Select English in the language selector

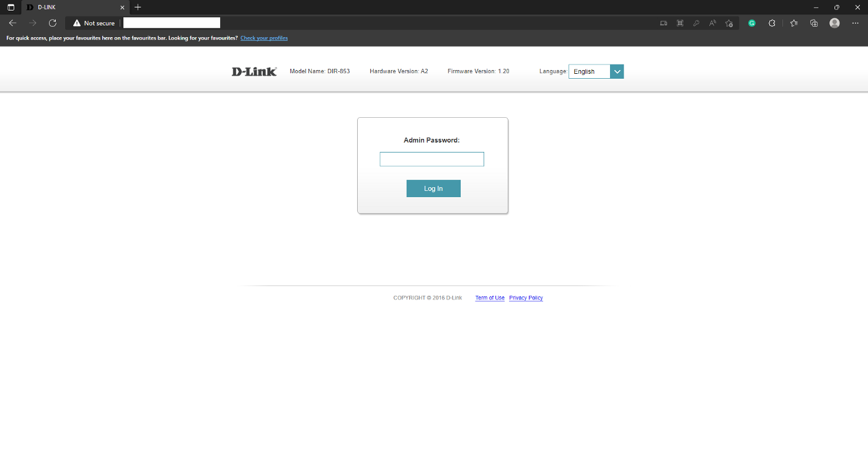tap(588, 71)
